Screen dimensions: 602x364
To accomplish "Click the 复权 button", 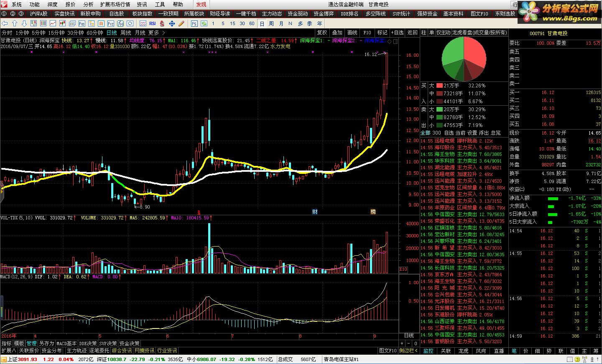I will click(x=322, y=33).
